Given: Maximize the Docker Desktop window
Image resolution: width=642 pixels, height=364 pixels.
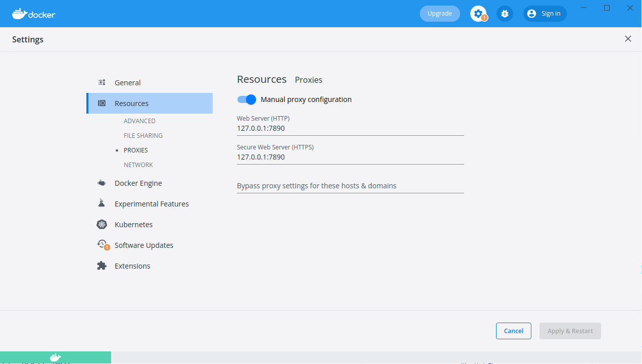Looking at the screenshot, I should [607, 8].
